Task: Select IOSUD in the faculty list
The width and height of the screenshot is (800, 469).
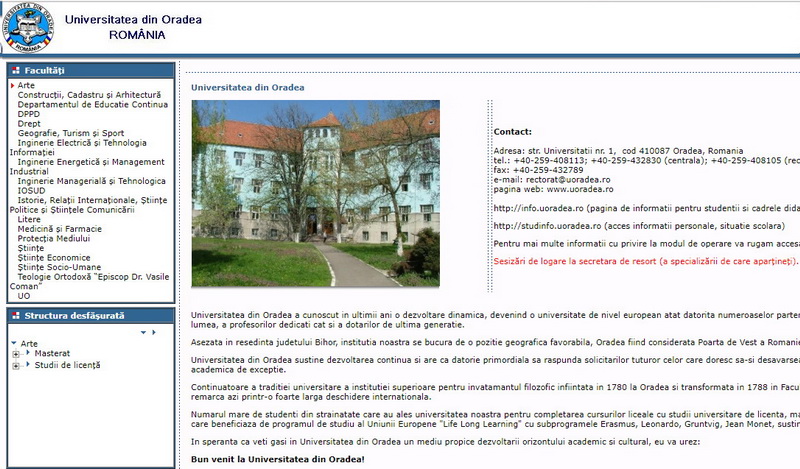Action: click(31, 190)
